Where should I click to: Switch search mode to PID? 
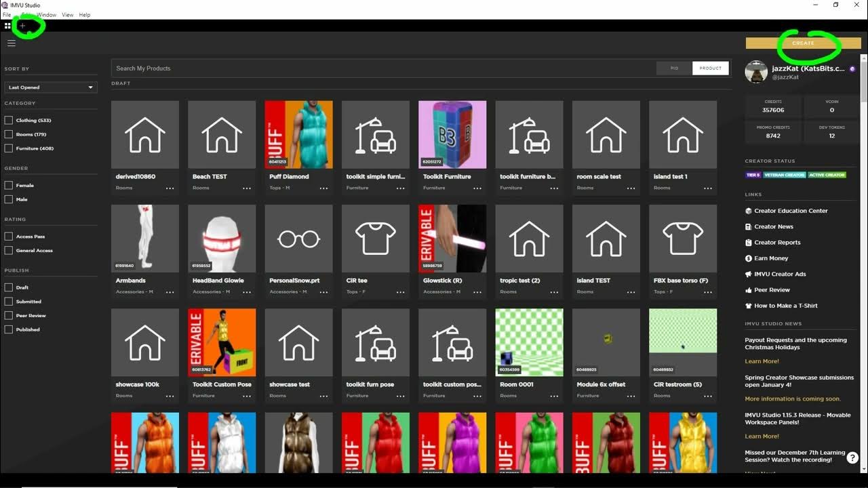tap(674, 68)
